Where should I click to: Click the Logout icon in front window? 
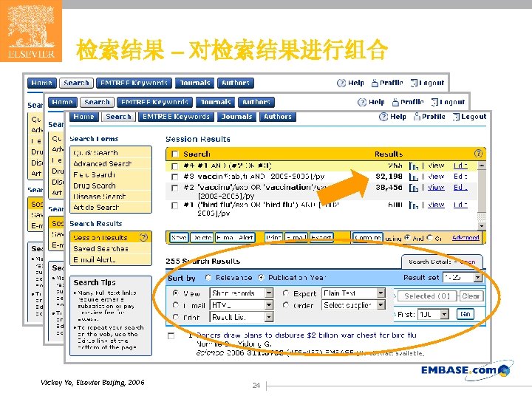pyautogui.click(x=457, y=117)
